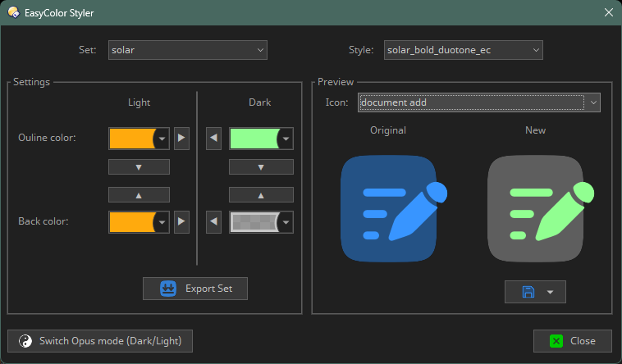
Task: Open the Dark outline color picker arrow
Action: point(286,139)
